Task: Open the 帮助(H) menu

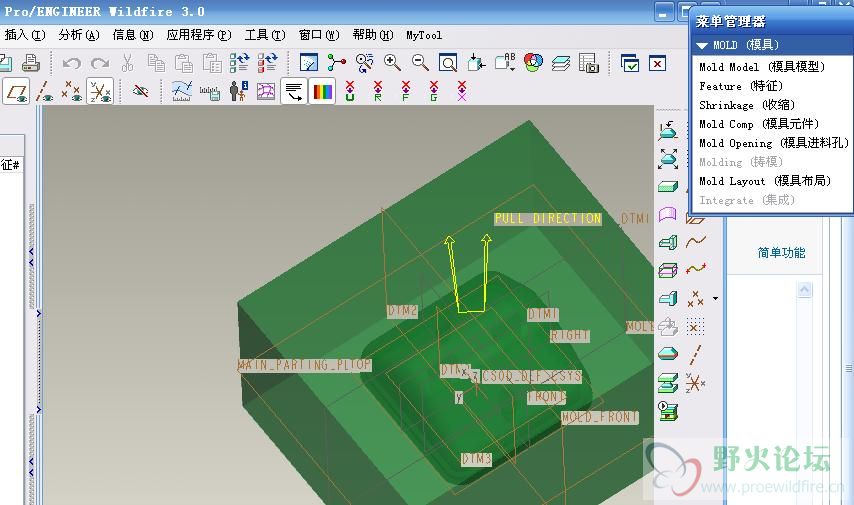Action: (x=373, y=35)
